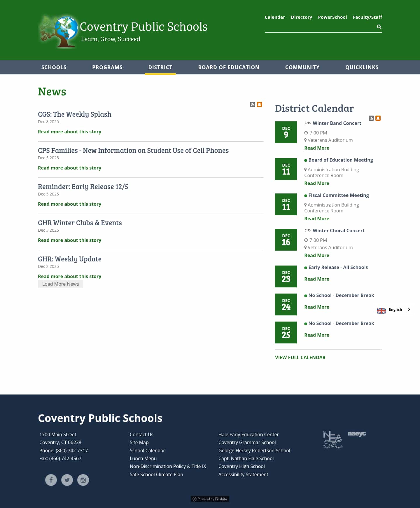This screenshot has width=420, height=508.
Task: Click the NEASC accreditation logo
Action: 333,440
